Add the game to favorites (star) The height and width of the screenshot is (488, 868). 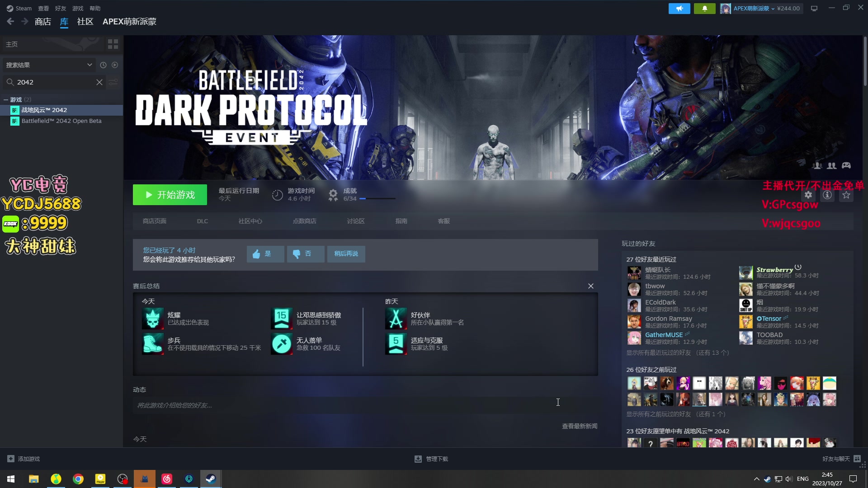(x=846, y=195)
